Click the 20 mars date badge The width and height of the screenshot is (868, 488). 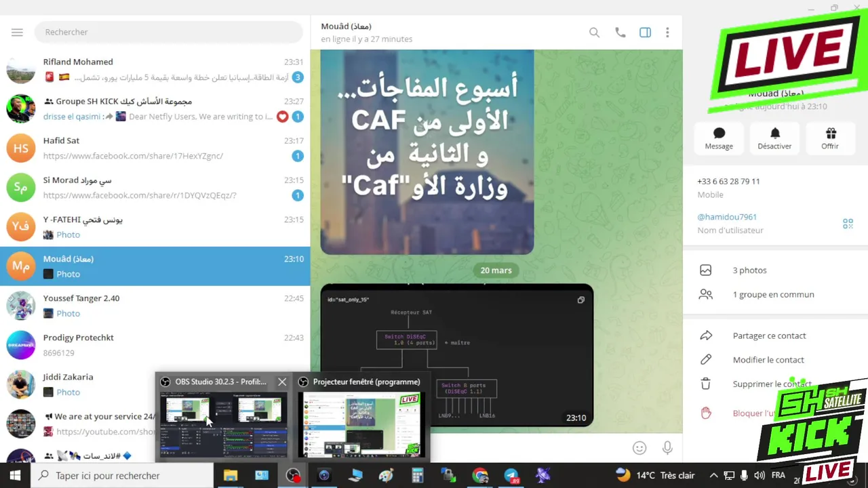click(x=496, y=270)
